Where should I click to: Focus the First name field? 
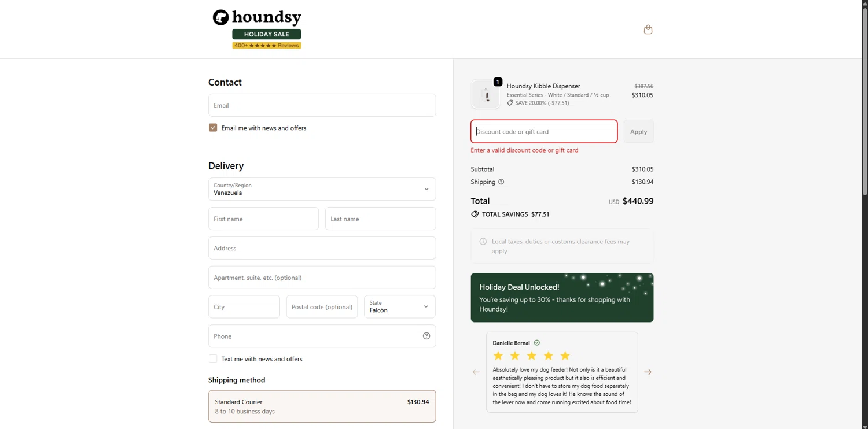point(263,219)
